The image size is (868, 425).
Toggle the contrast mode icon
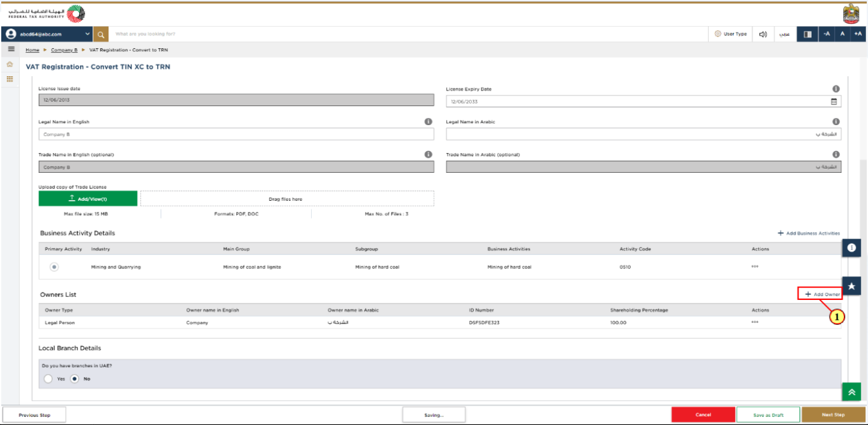[x=807, y=34]
